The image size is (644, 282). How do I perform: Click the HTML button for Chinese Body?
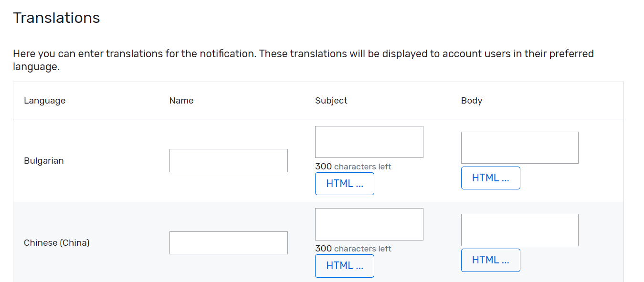pyautogui.click(x=490, y=260)
